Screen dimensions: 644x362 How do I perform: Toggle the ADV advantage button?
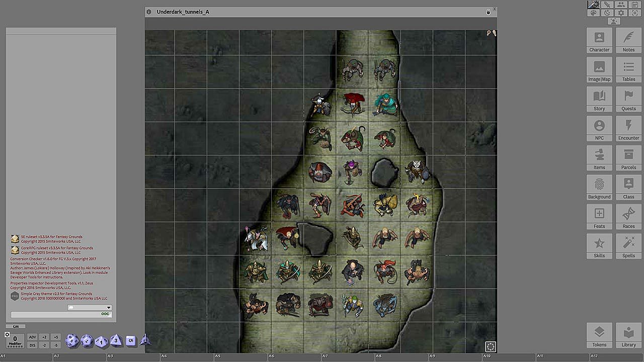(x=33, y=337)
